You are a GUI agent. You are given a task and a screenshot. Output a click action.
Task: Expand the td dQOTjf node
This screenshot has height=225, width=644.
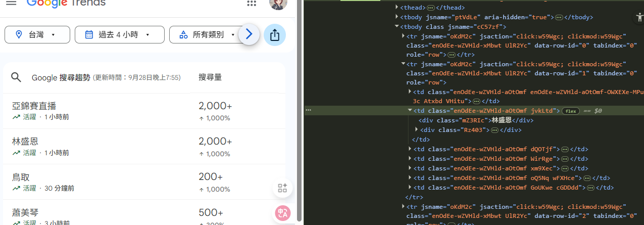[x=410, y=149]
